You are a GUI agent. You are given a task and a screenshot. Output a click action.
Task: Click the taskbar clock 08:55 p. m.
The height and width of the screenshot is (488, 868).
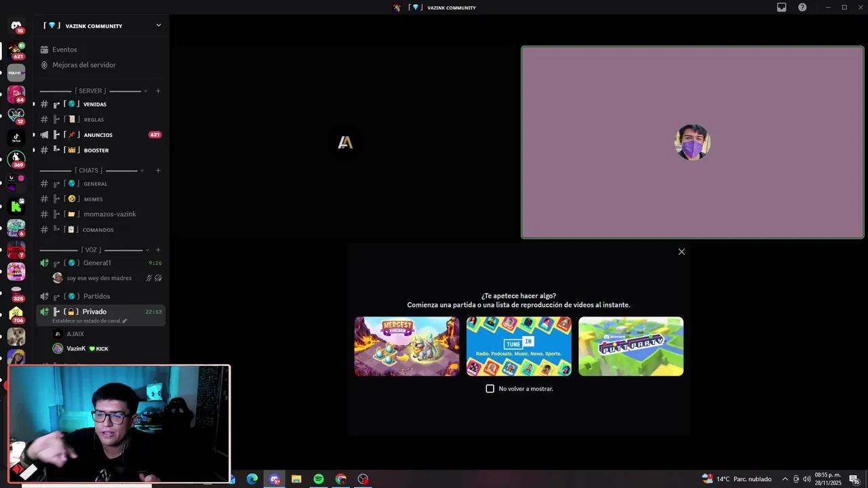tap(828, 479)
